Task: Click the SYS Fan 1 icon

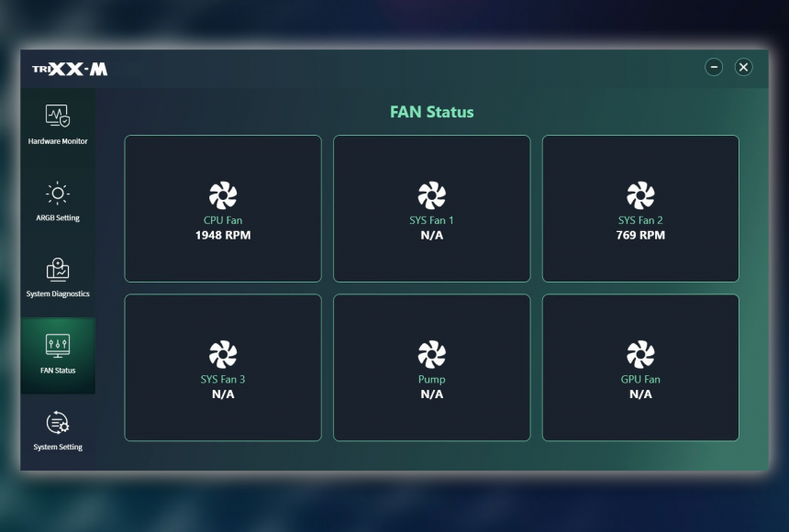Action: click(431, 194)
